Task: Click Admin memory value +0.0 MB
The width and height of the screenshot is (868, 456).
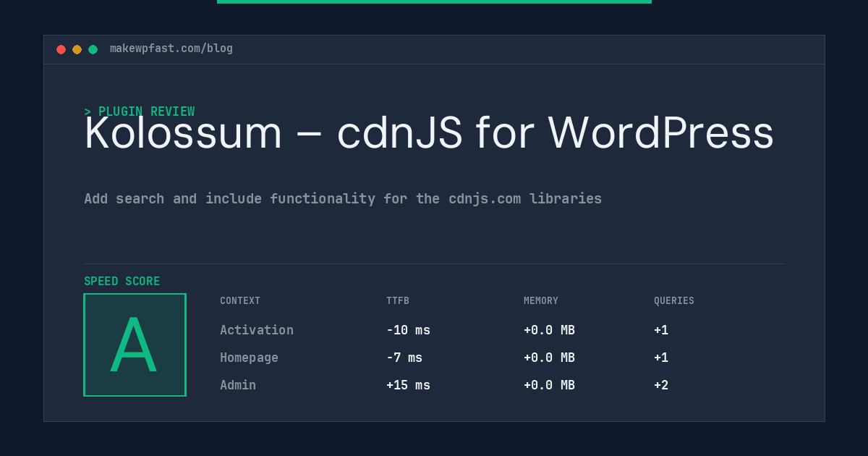Action: click(x=549, y=385)
